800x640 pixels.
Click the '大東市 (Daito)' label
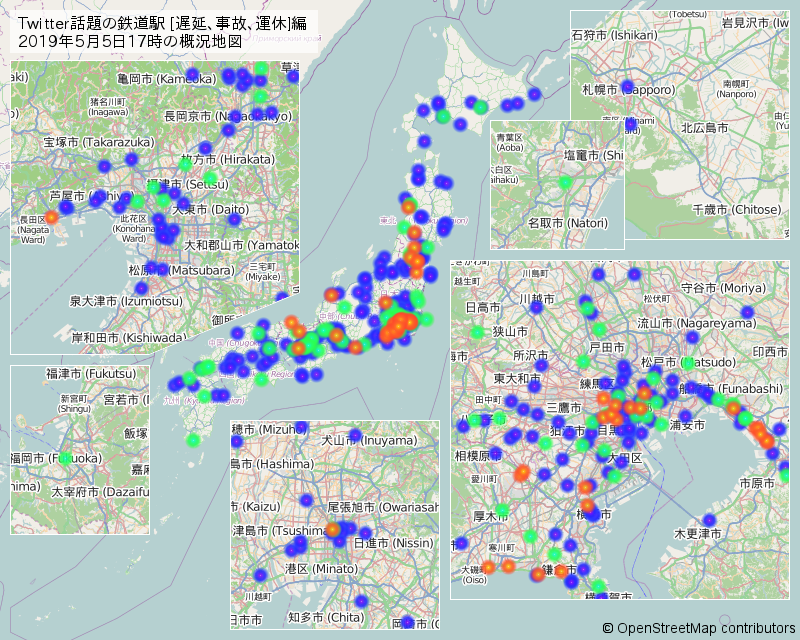(210, 209)
